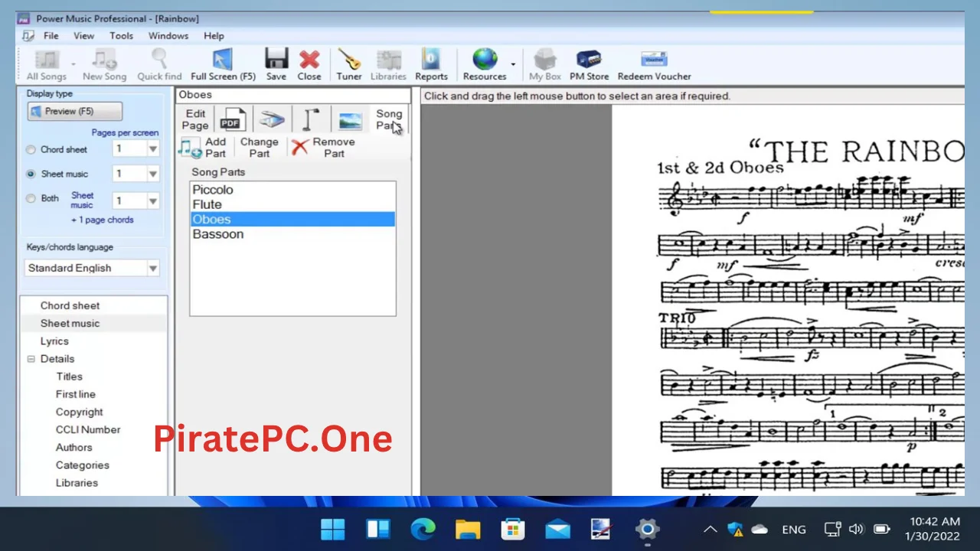Select Titles under Details
The height and width of the screenshot is (551, 980).
69,377
